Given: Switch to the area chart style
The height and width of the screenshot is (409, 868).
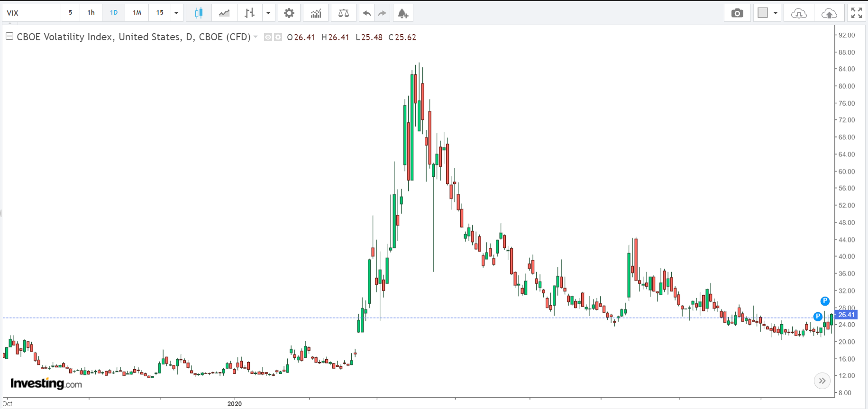Looking at the screenshot, I should coord(224,13).
